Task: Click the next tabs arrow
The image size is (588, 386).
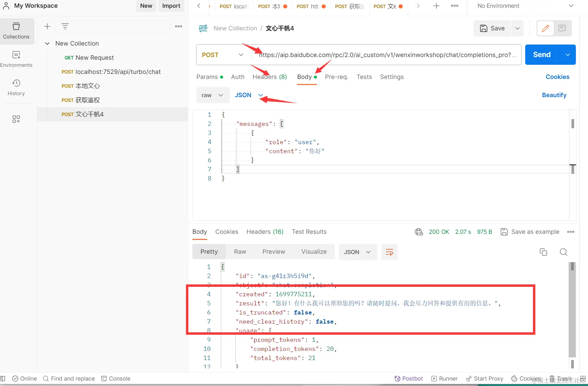Action: pyautogui.click(x=418, y=6)
